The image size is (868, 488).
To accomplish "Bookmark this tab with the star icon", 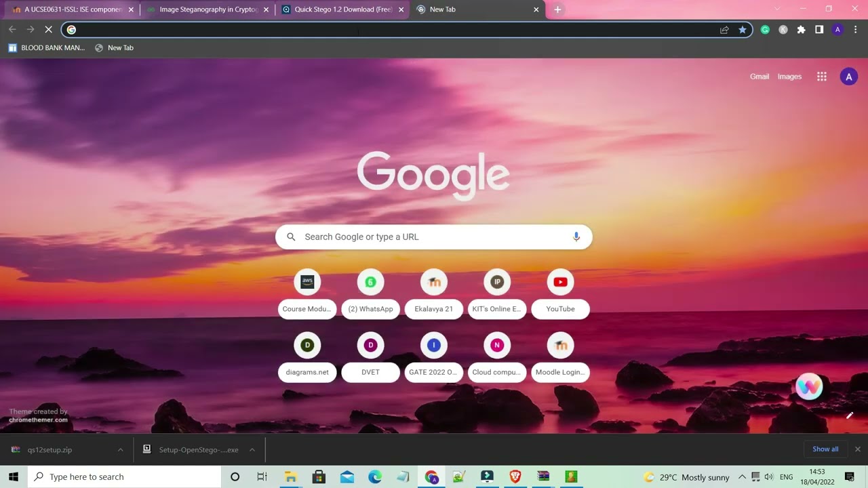I will click(743, 30).
